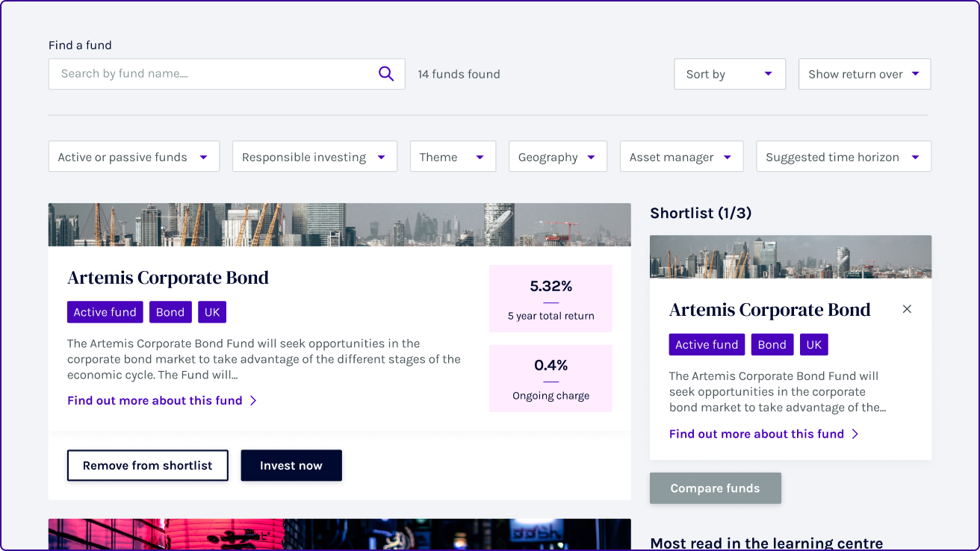Click the magnifying glass search icon

(386, 74)
